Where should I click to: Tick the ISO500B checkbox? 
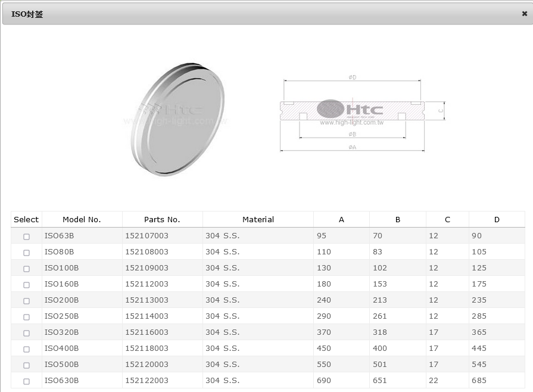pos(26,365)
